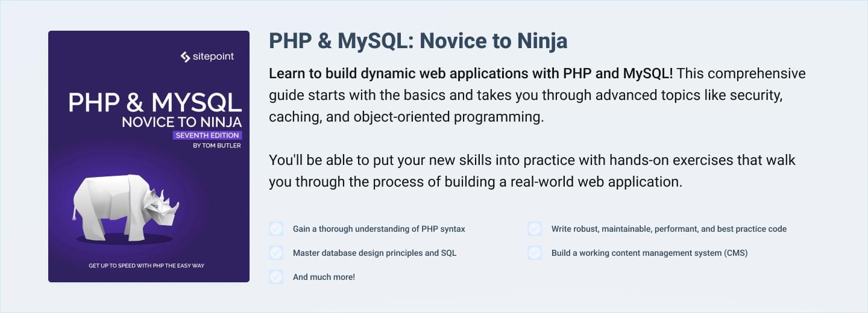Click 'Write robust, maintainable, performant' feature text

click(x=668, y=229)
